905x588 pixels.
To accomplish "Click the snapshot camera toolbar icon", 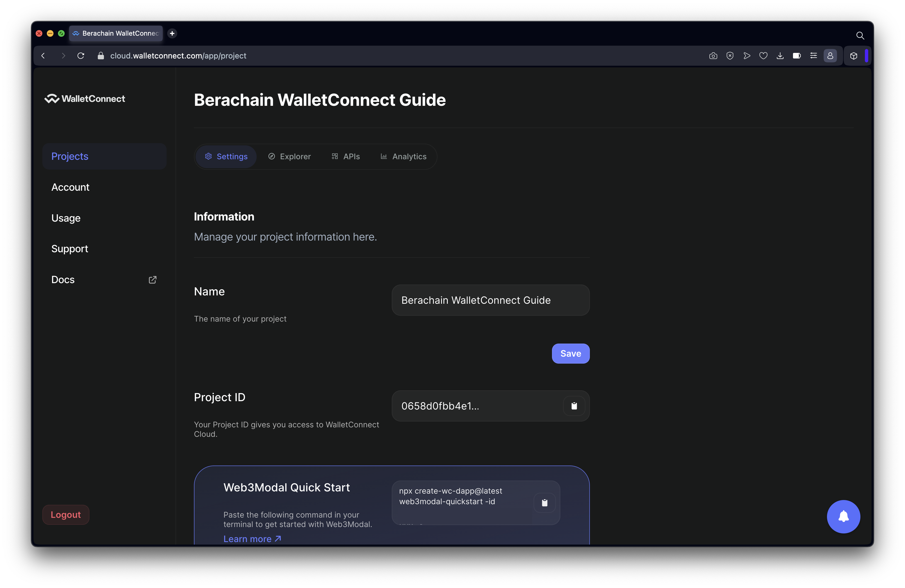I will (x=713, y=56).
